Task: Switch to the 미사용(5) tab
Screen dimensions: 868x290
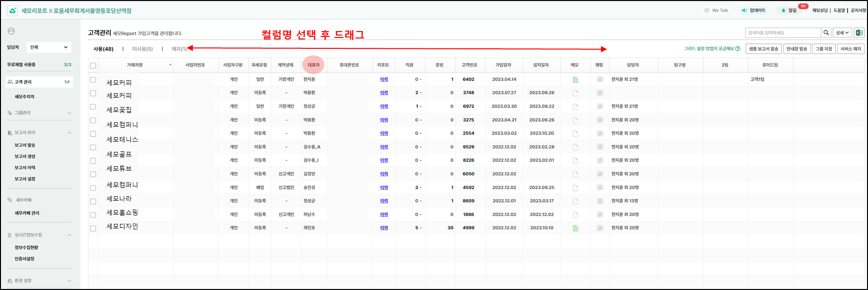Action: tap(142, 49)
